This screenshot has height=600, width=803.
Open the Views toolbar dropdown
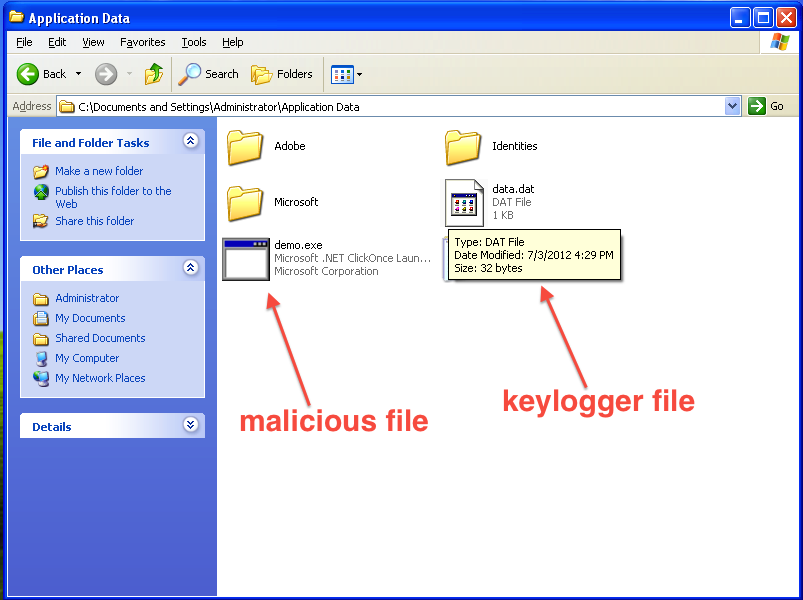[x=347, y=74]
